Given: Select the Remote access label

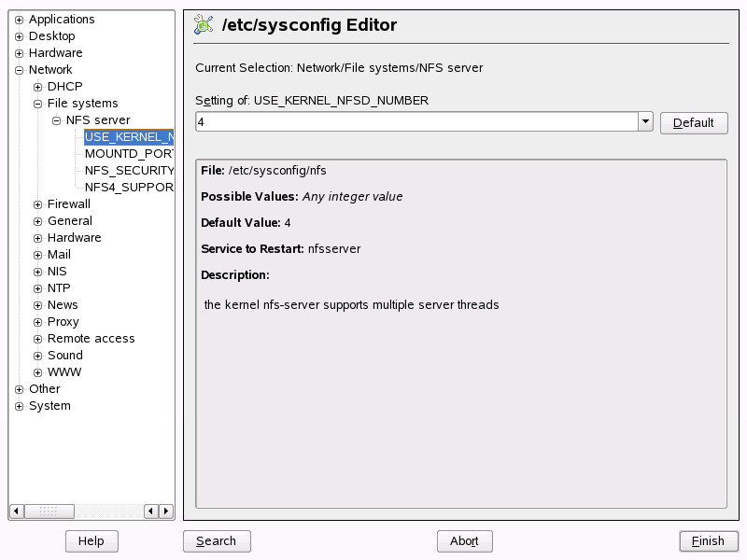Looking at the screenshot, I should (91, 339).
